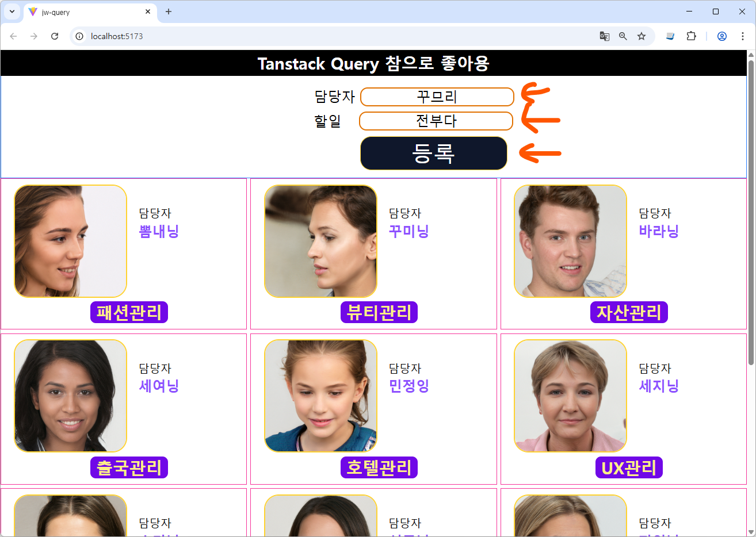Click the scrollbar up arrow
This screenshot has width=756, height=537.
click(751, 55)
